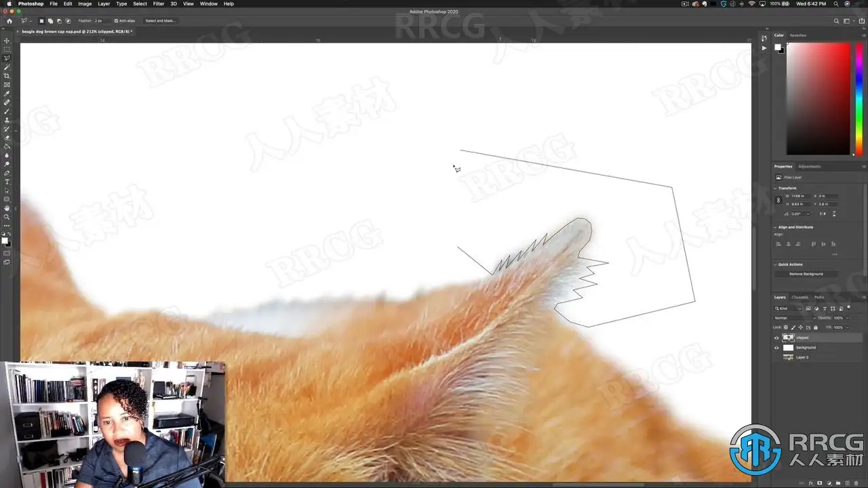Image resolution: width=868 pixels, height=488 pixels.
Task: Select the Magic Wand tool
Action: 7,67
